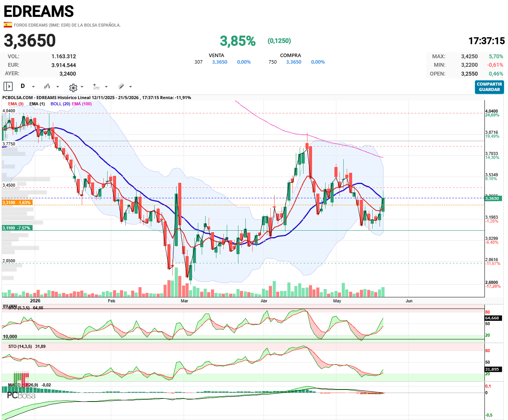Click the VOL value 1.163.312
This screenshot has height=420, width=508.
pos(64,56)
